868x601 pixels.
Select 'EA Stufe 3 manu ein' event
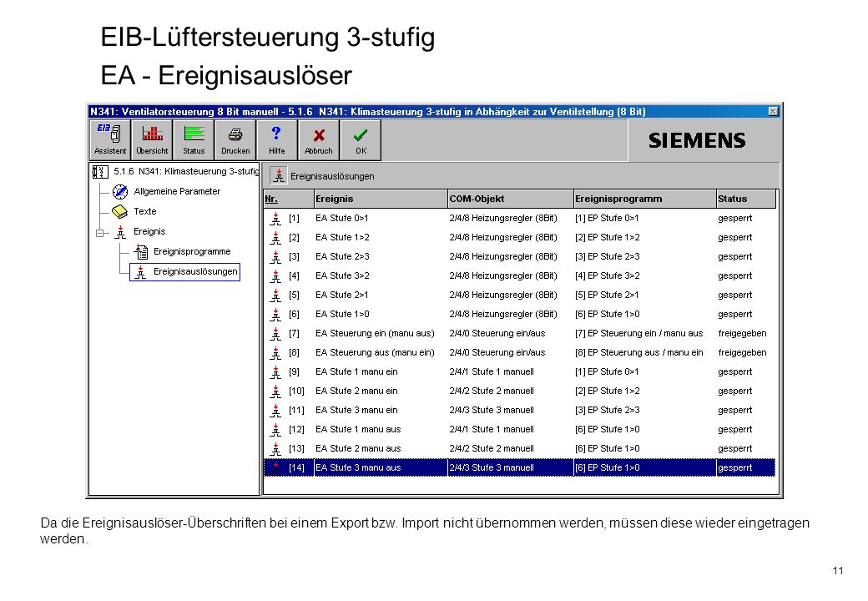[356, 410]
